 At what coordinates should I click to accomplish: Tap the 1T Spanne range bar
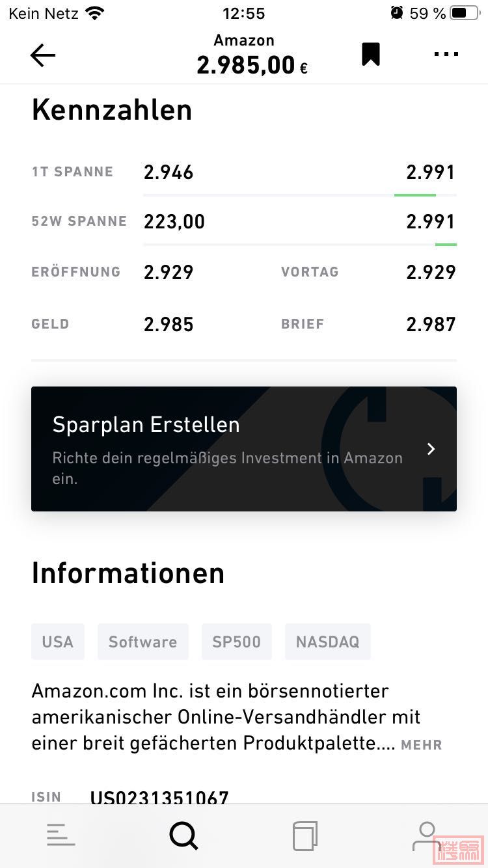(x=300, y=195)
